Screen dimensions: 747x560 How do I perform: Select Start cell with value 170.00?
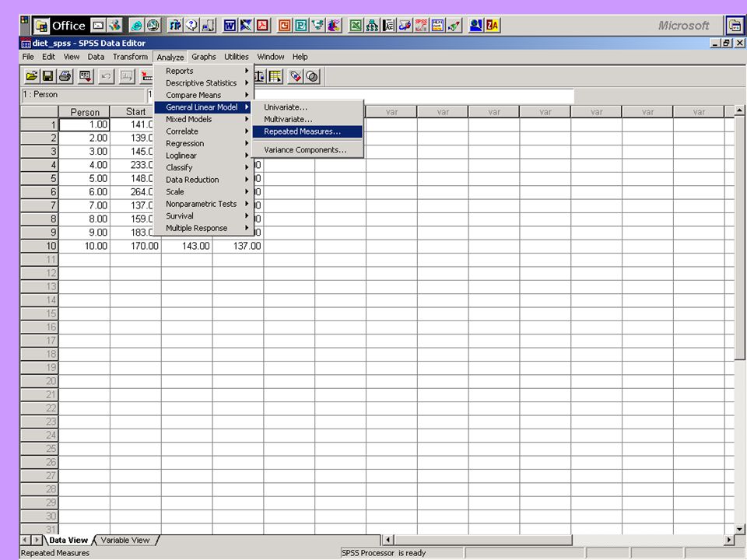click(135, 247)
